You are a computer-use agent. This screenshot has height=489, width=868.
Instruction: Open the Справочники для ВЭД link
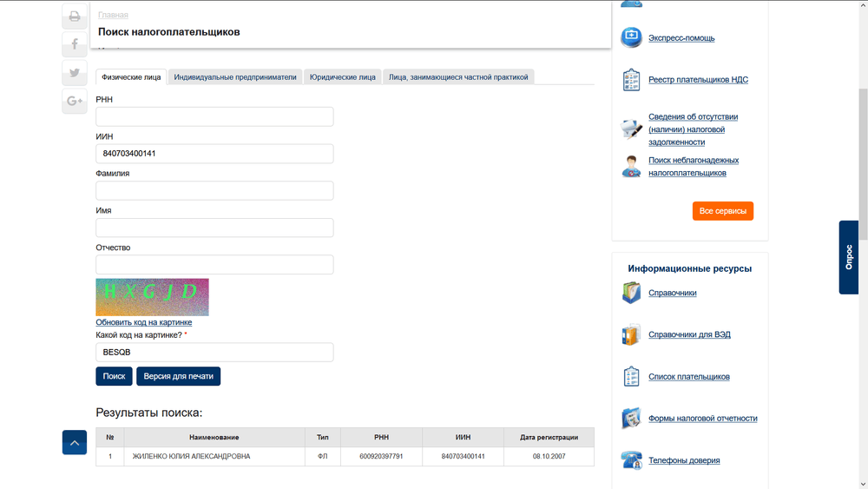690,334
